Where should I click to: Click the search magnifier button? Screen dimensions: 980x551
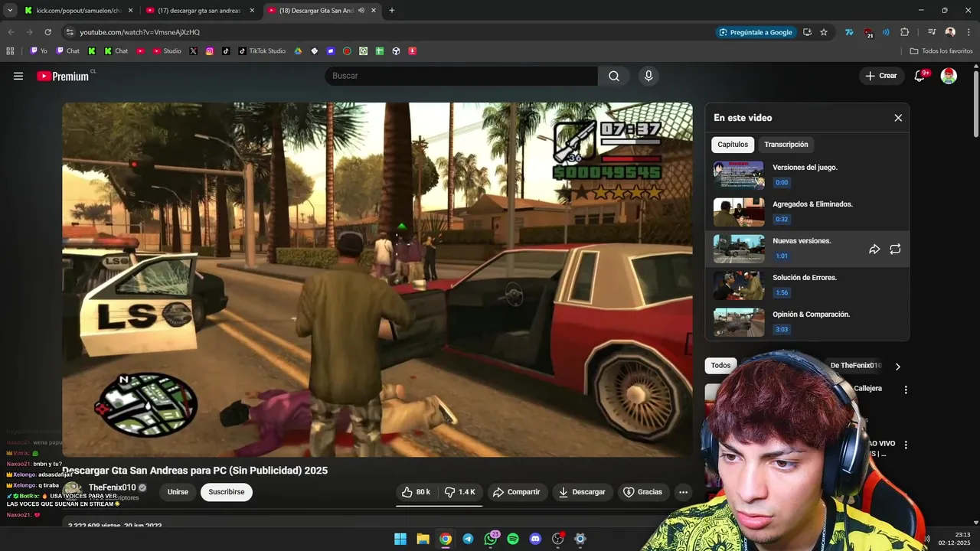tap(614, 76)
